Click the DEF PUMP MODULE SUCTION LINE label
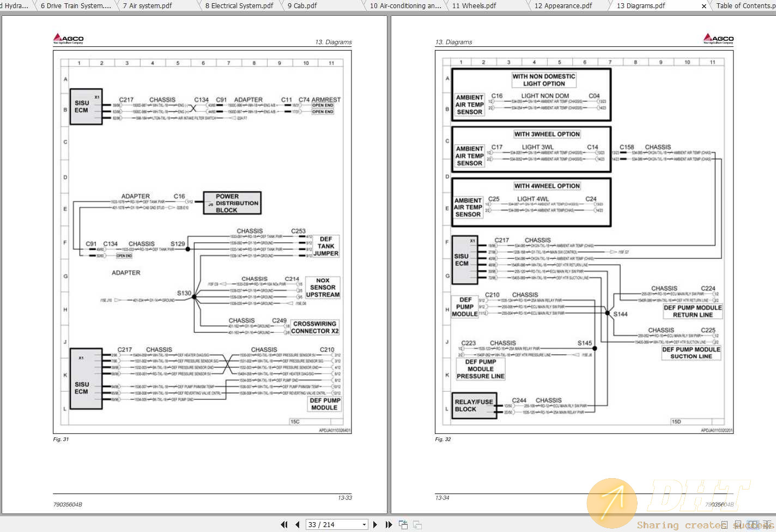Viewport: 776px width, 532px height. point(691,353)
